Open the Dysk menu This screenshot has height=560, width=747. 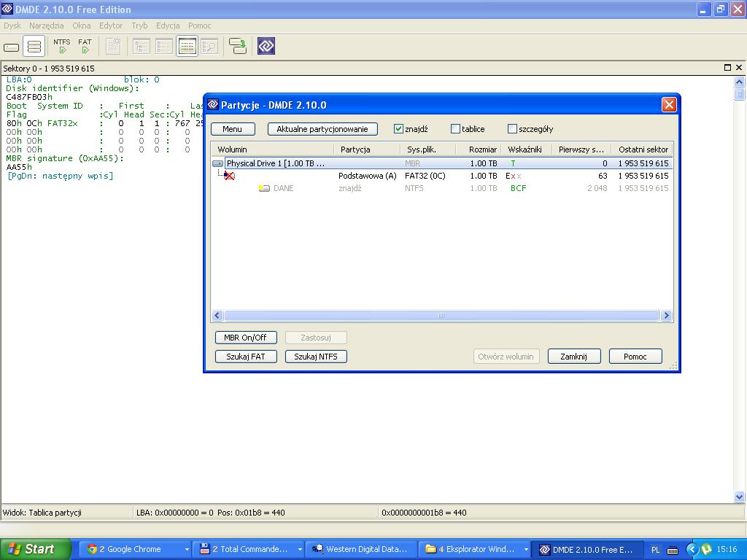tap(12, 26)
